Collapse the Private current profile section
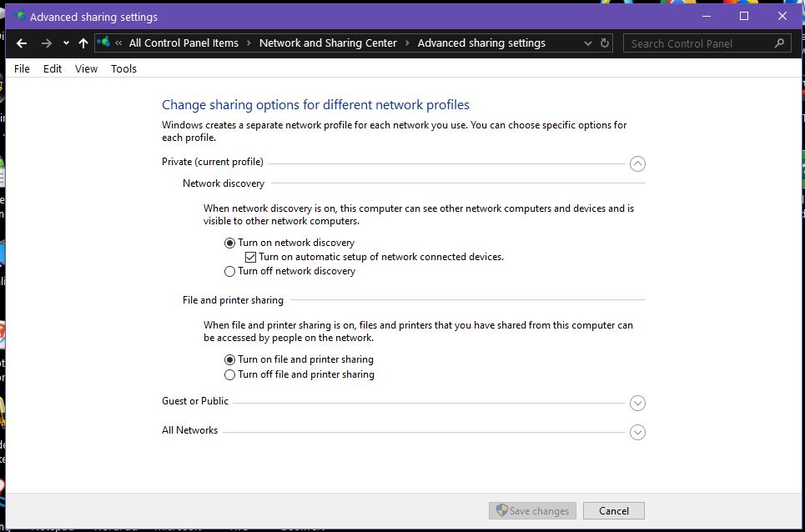This screenshot has width=805, height=532. pyautogui.click(x=637, y=163)
